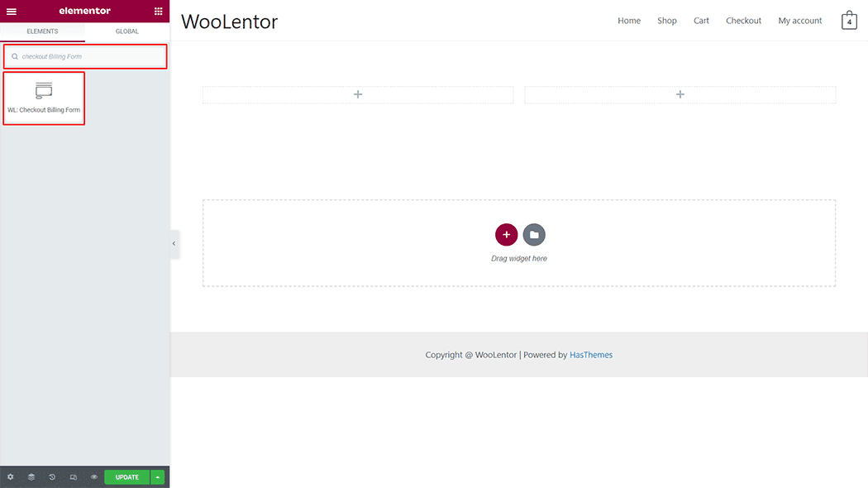Click plus in the left empty column
868x488 pixels.
358,95
